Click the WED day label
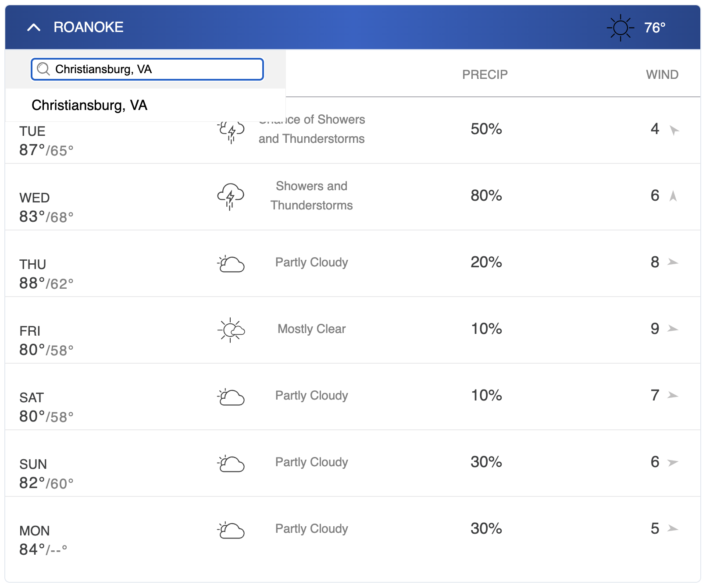This screenshot has height=588, width=706. [35, 198]
